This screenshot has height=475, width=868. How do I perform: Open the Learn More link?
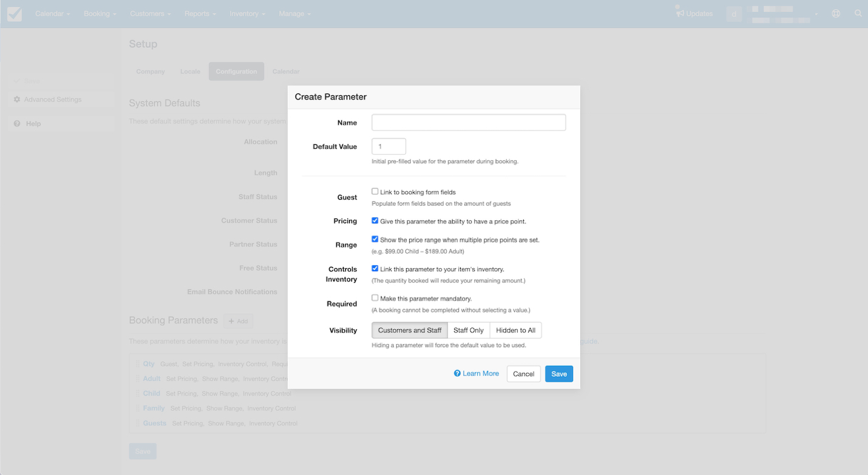point(476,374)
